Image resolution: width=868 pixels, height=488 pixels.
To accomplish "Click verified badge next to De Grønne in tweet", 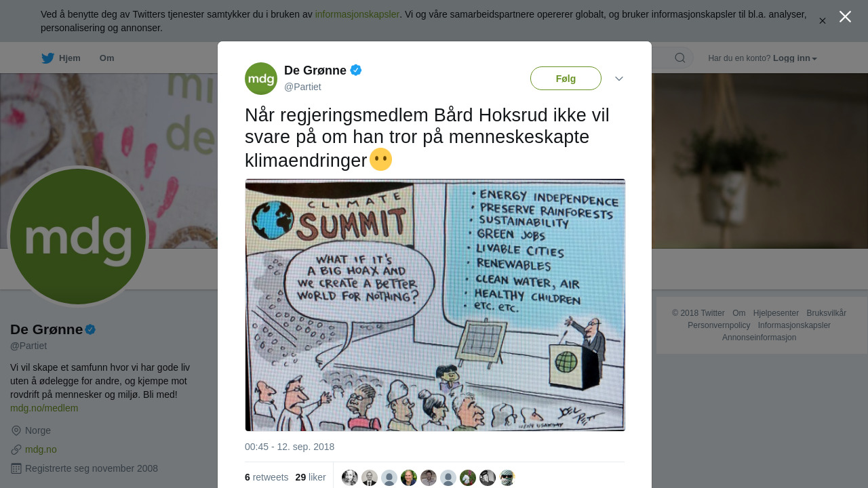I will [x=356, y=70].
